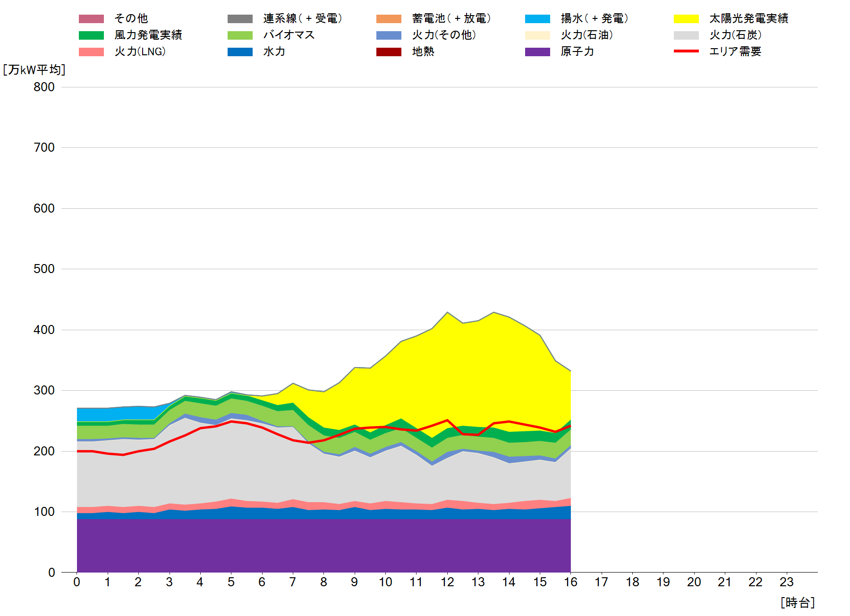Click hour 20 on the x-axis
The width and height of the screenshot is (850, 616).
coord(694,582)
